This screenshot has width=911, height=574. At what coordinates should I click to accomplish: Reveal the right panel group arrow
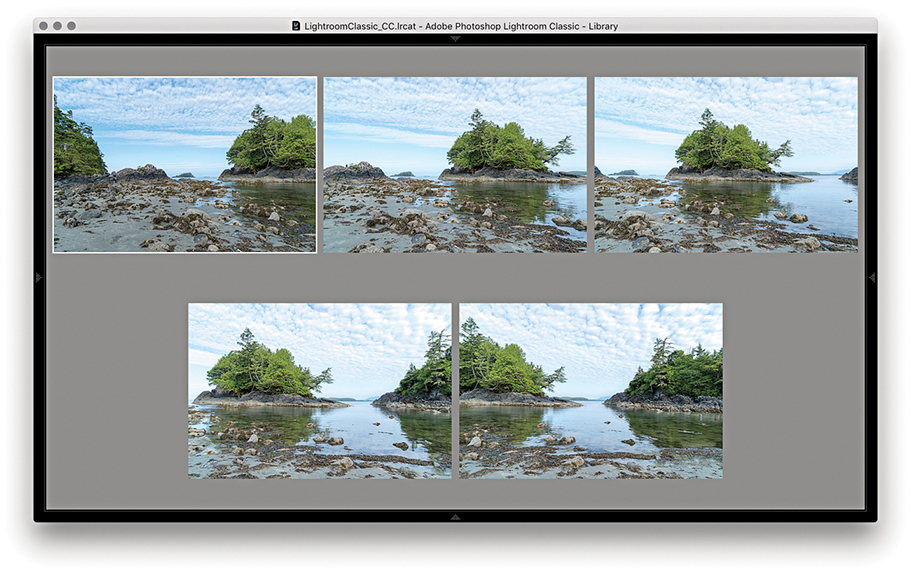click(872, 278)
